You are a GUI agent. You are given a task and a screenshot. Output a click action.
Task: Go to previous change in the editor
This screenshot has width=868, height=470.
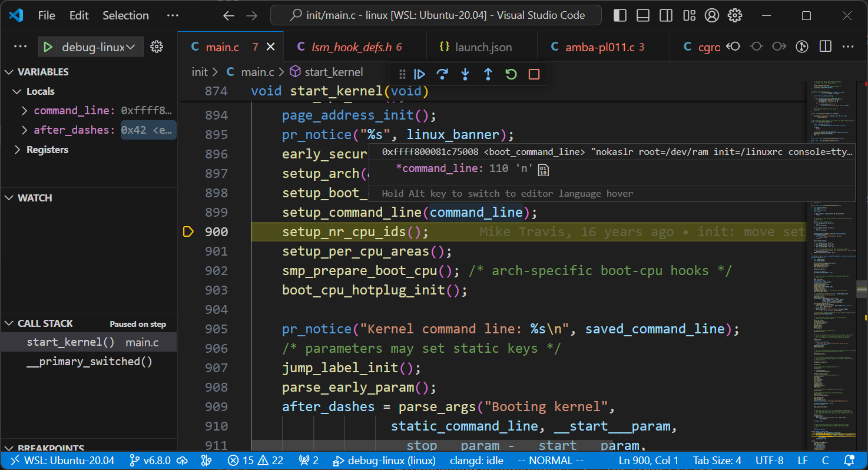[733, 47]
